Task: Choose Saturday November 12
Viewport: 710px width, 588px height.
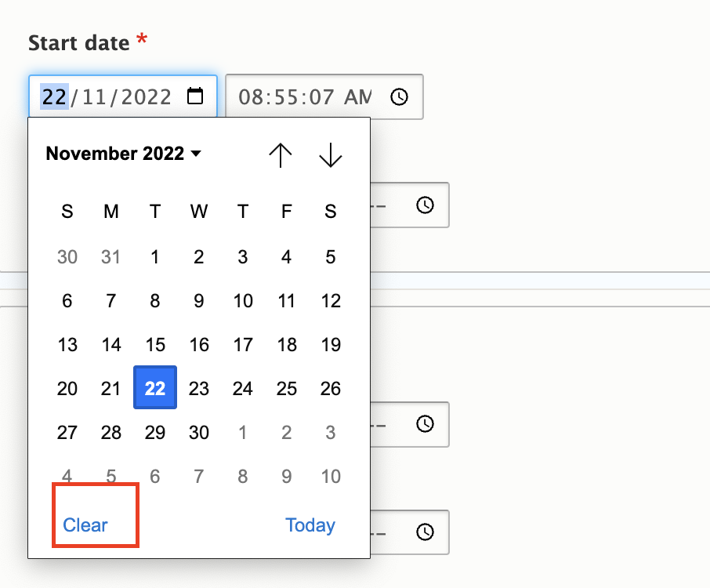Action: click(331, 300)
